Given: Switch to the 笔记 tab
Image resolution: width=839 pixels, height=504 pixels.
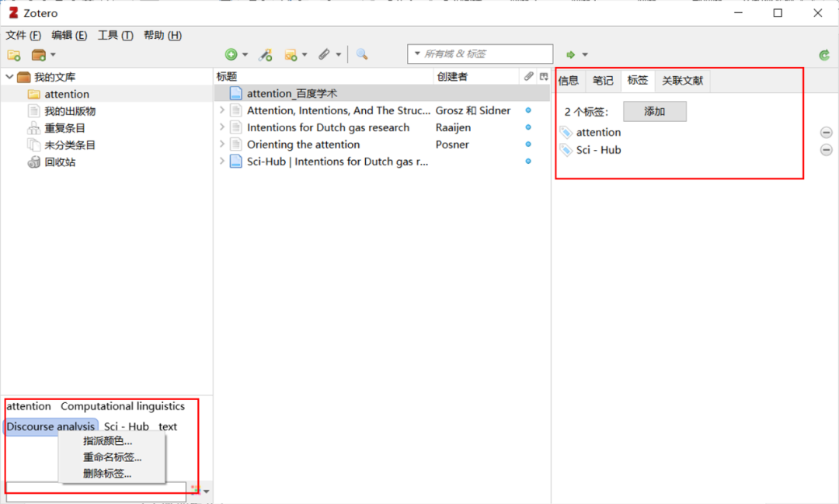Looking at the screenshot, I should pyautogui.click(x=603, y=81).
